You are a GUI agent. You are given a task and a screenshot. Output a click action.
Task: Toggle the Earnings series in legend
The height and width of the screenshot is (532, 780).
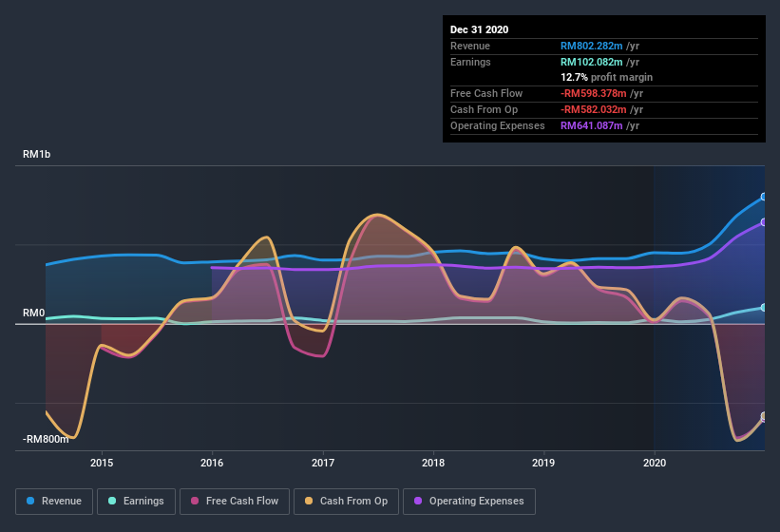(136, 501)
